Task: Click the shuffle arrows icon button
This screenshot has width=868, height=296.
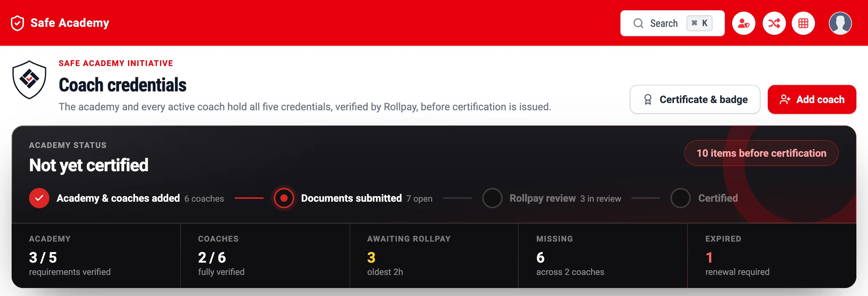Action: coord(774,23)
